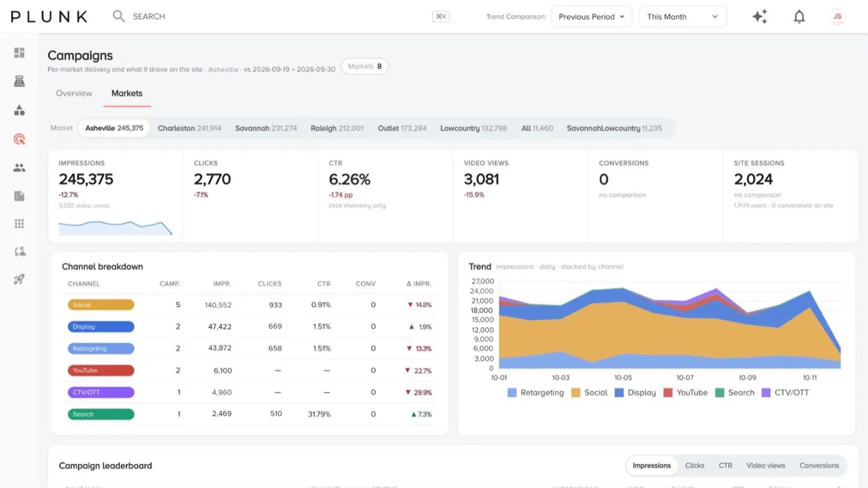Open the rocket icon in sidebar

[19, 280]
